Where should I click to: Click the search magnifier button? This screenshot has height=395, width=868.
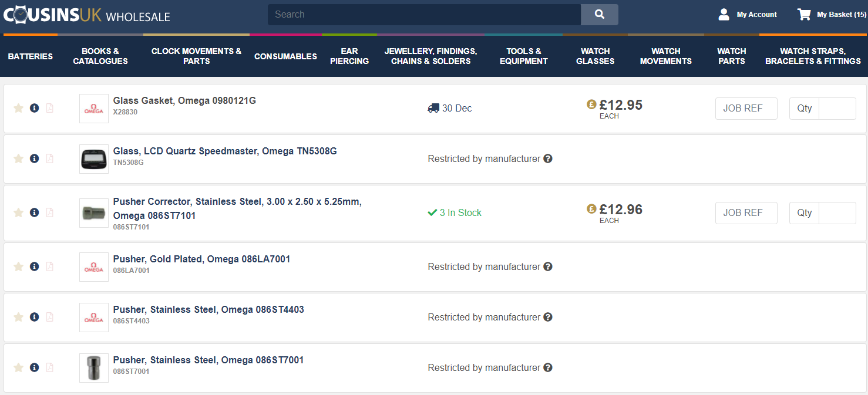[599, 15]
